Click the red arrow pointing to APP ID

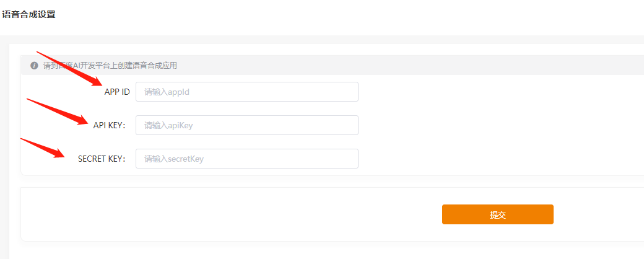pos(70,68)
